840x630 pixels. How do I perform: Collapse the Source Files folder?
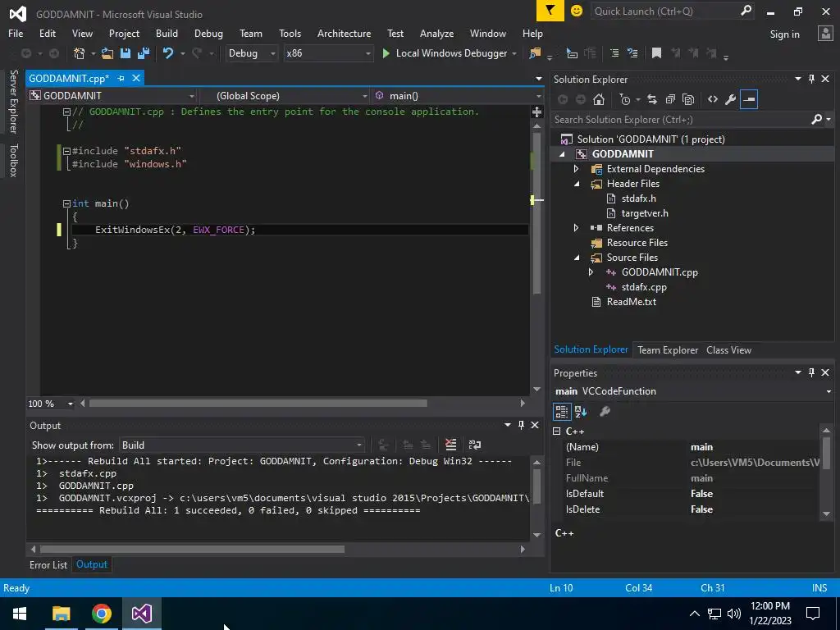point(577,258)
